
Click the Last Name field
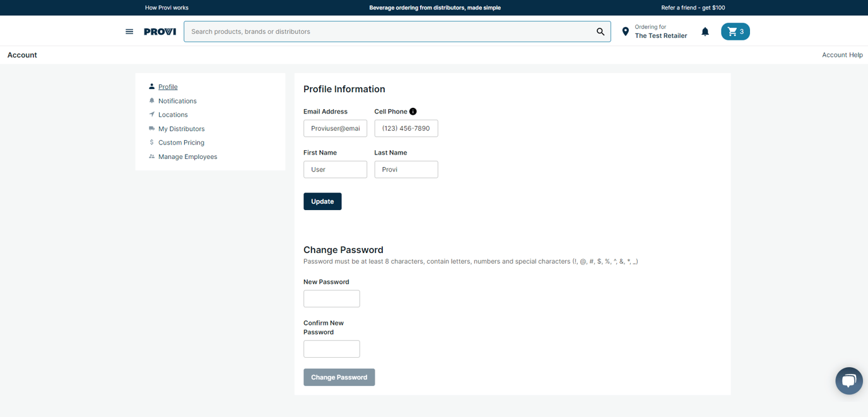point(406,169)
